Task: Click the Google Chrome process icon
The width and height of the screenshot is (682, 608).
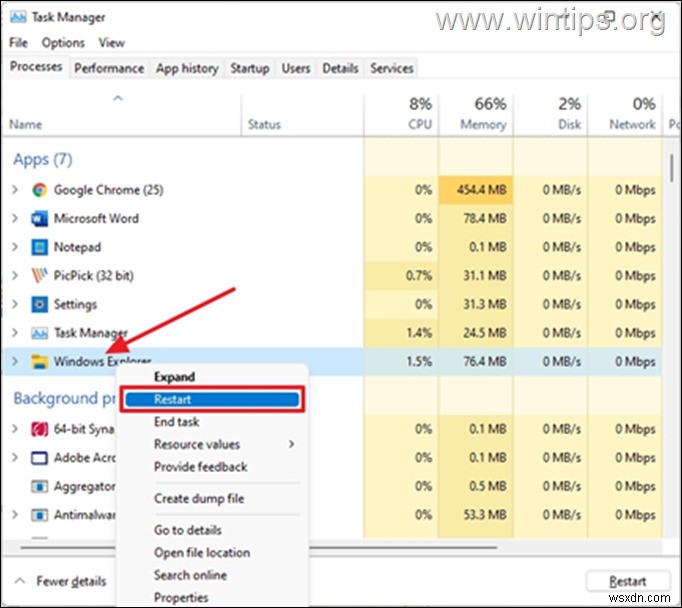Action: click(40, 190)
